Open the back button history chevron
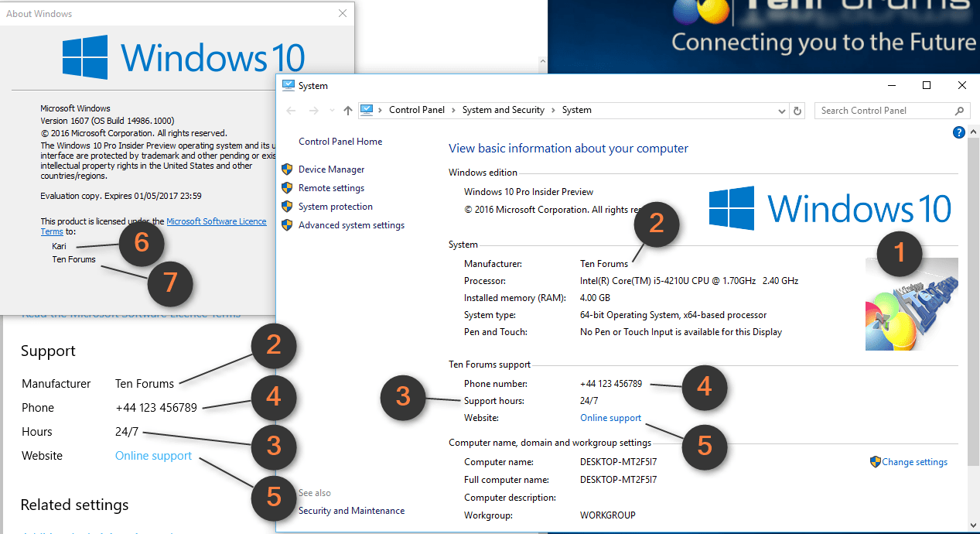 click(x=331, y=110)
